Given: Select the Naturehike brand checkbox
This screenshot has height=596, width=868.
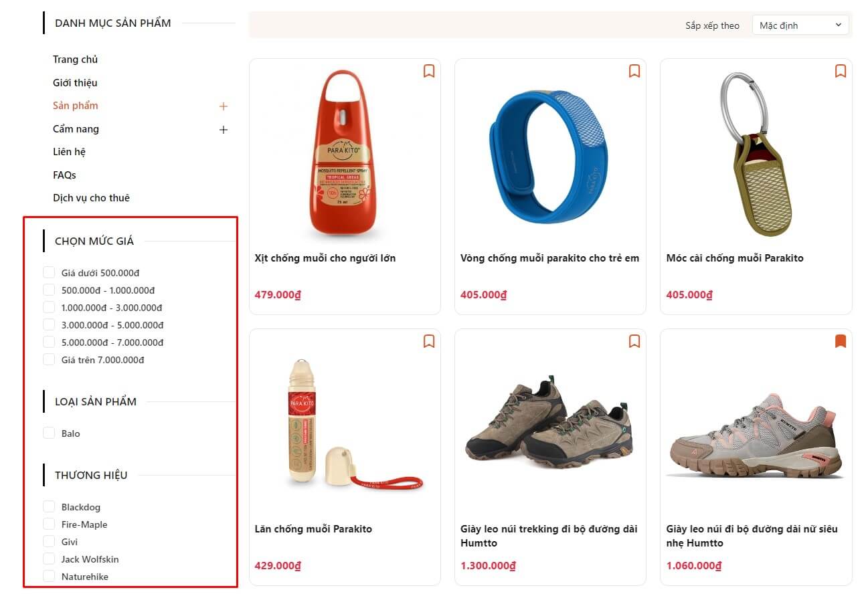Looking at the screenshot, I should pos(49,577).
